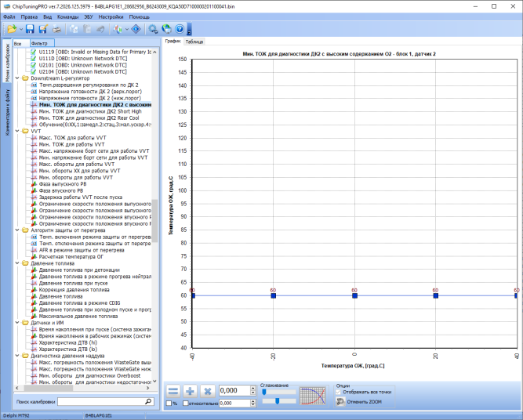
Task: Collapse the Давление топлива folder
Action: 17,263
